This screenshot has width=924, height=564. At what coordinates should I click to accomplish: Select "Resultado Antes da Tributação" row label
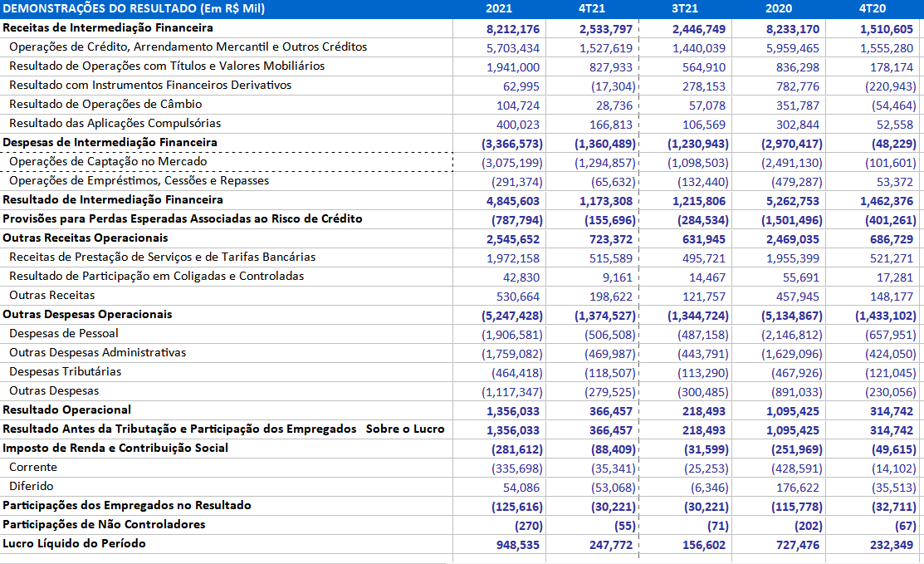[223, 429]
